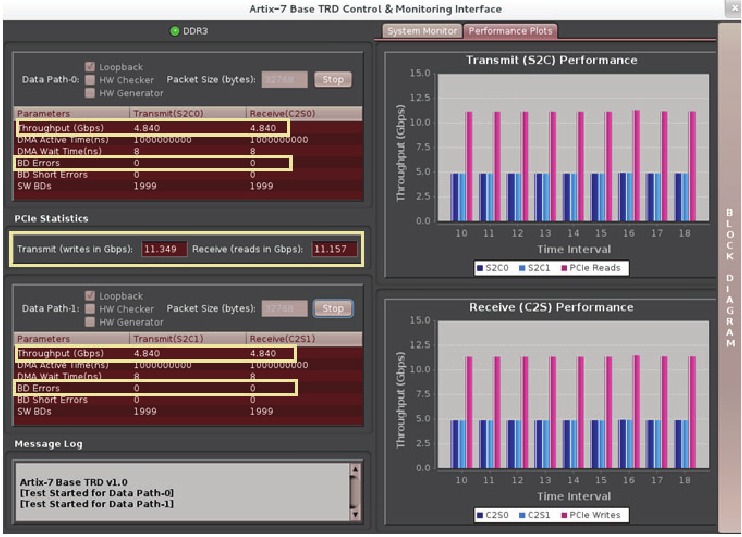Select Parameters header in Data Path-0 table
The height and width of the screenshot is (537, 742).
[x=71, y=114]
